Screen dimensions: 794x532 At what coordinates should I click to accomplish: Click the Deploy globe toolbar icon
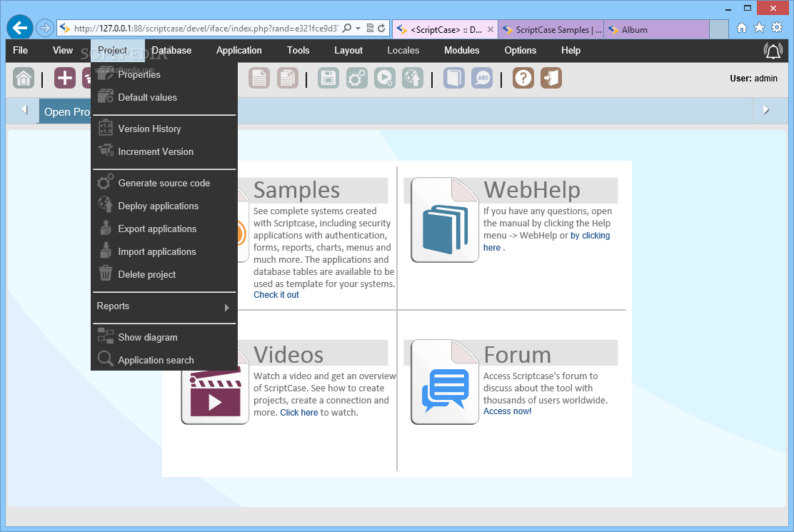coord(413,78)
